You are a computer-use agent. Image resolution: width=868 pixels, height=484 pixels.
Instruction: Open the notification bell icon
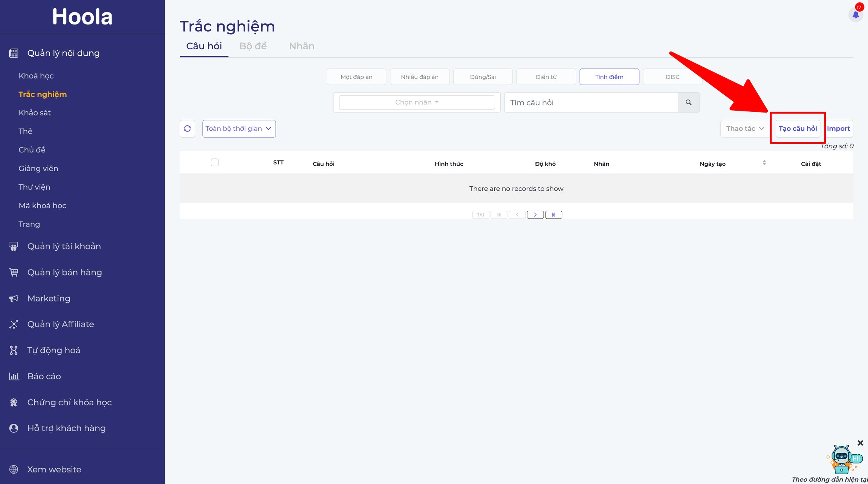pyautogui.click(x=856, y=15)
